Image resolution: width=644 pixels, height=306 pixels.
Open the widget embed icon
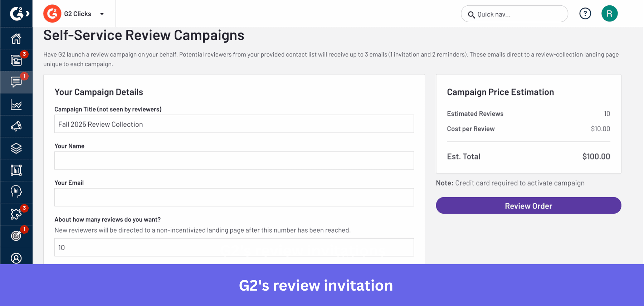point(16,170)
